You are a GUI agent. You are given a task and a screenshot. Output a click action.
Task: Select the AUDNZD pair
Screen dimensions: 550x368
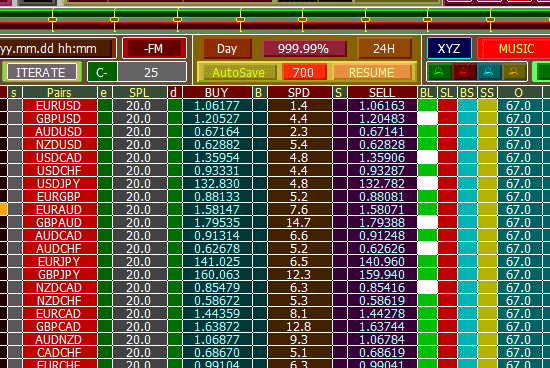[60, 339]
